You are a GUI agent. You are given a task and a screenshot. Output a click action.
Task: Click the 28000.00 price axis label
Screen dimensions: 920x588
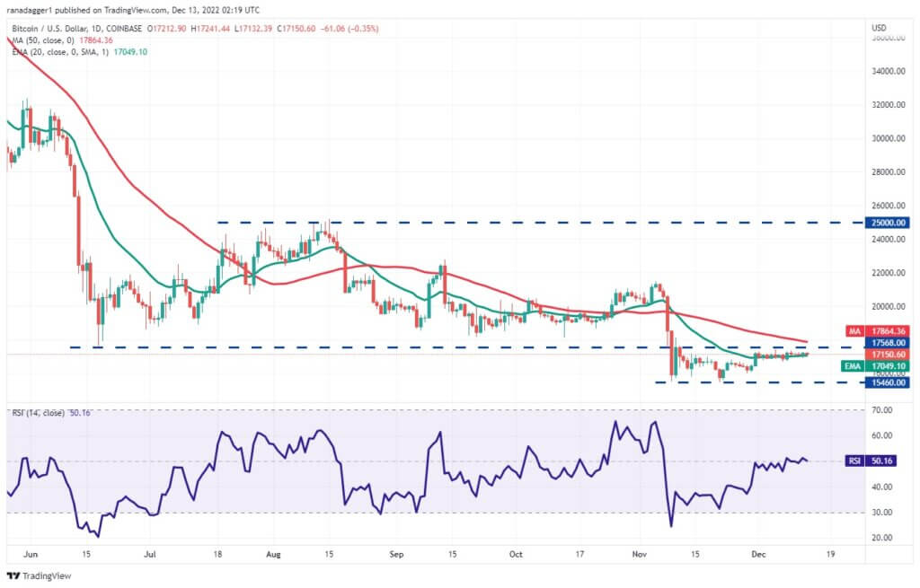click(x=889, y=171)
